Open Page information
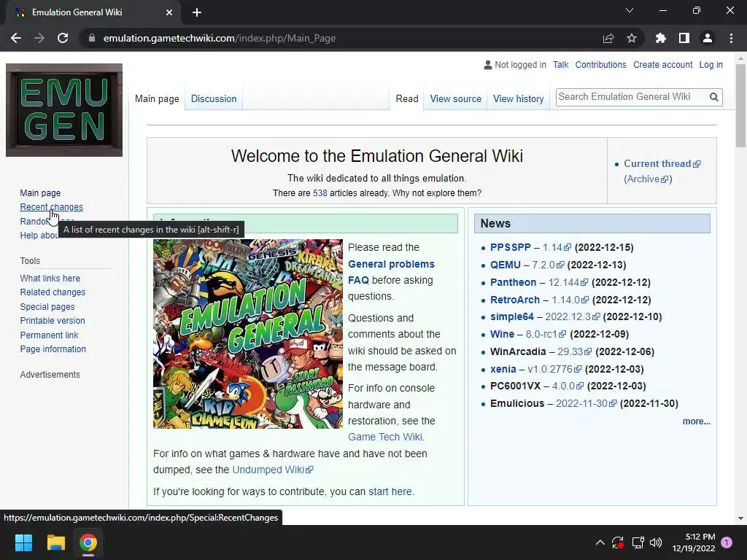This screenshot has height=560, width=747. coord(53,349)
